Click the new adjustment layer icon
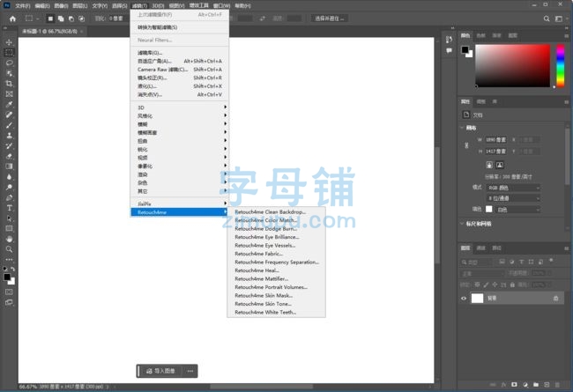Image resolution: width=573 pixels, height=392 pixels. click(525, 385)
